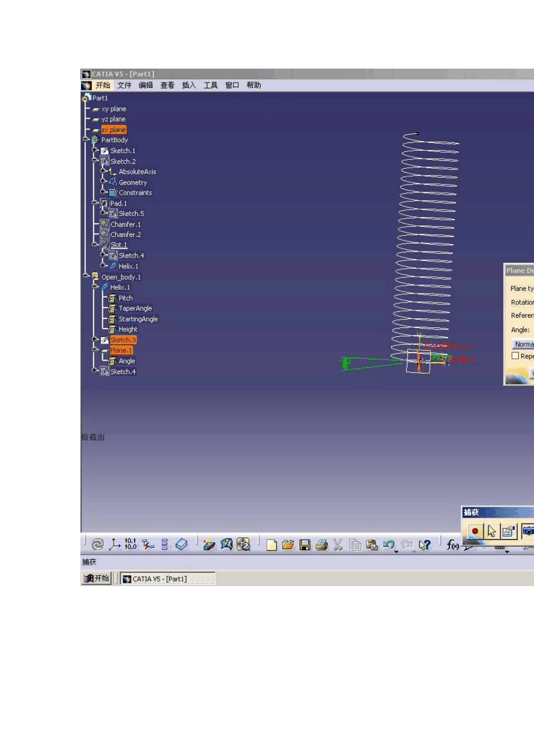Expand the Sketch.1 tree node
This screenshot has width=534, height=756.
[95, 150]
